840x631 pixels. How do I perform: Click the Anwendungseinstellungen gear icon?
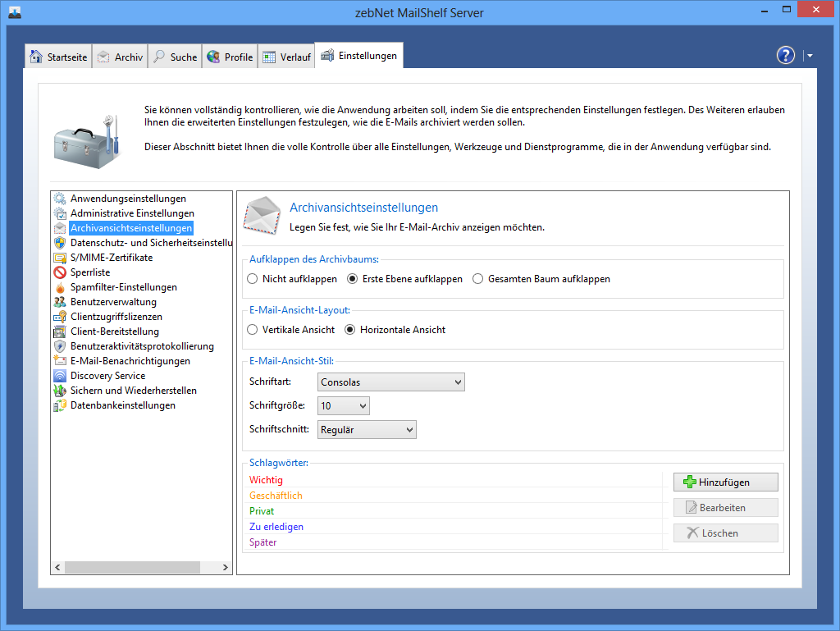pos(60,199)
